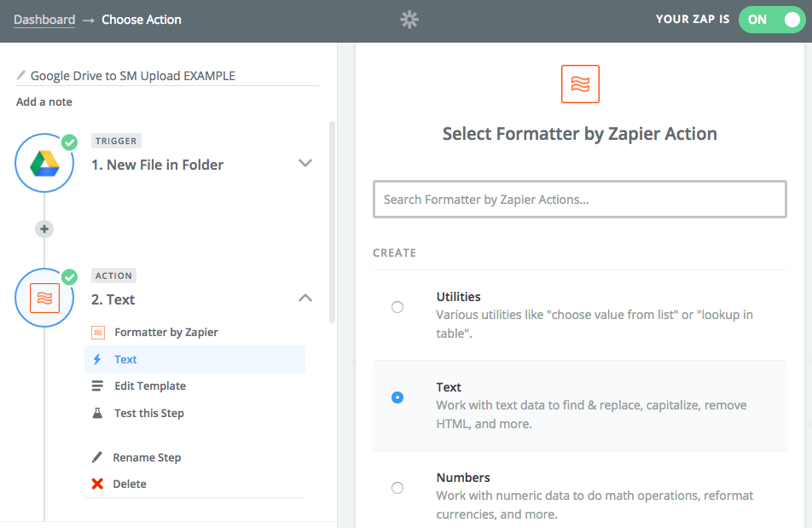Open the Google Drive trigger step icon
Image resolution: width=812 pixels, height=528 pixels.
[x=44, y=163]
